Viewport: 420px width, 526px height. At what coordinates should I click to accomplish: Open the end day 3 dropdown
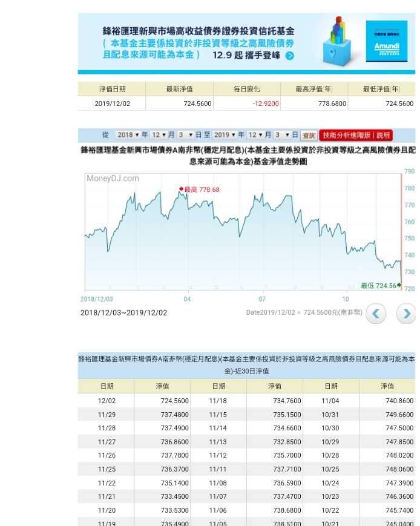(282, 135)
